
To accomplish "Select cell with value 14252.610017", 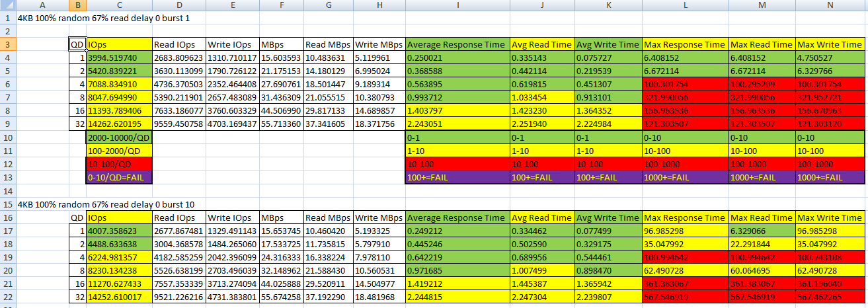I will click(x=119, y=297).
